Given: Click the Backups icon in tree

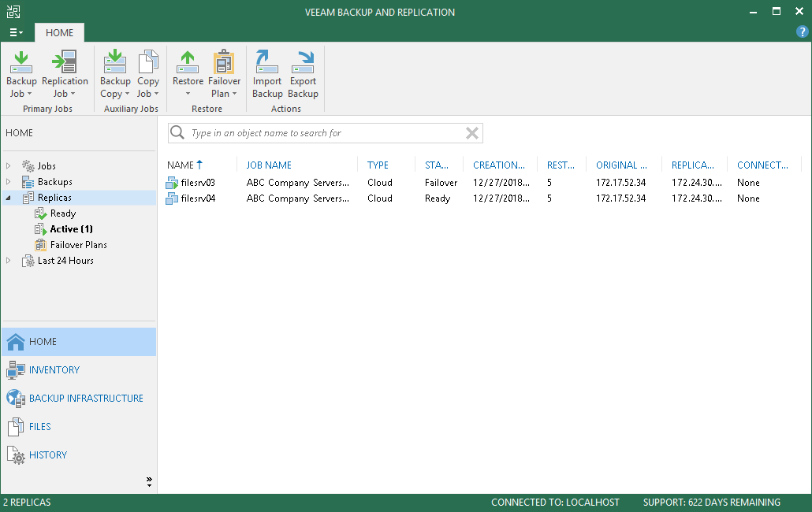Looking at the screenshot, I should (x=28, y=181).
